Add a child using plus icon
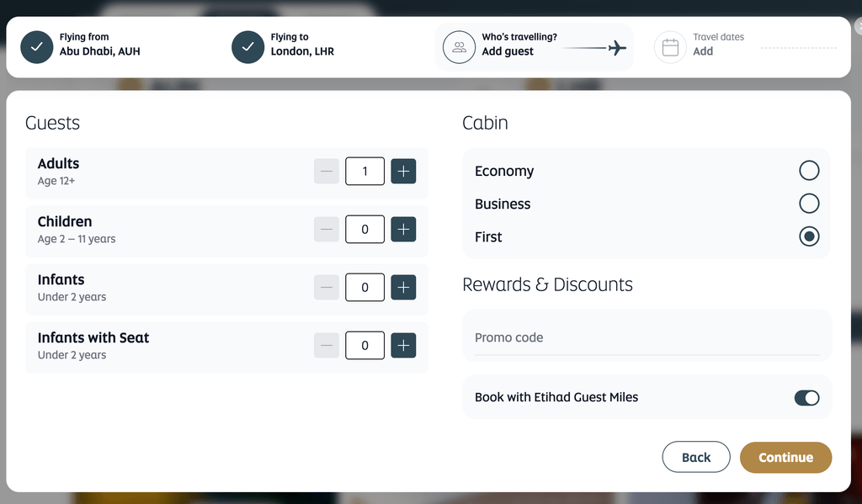862x504 pixels. pyautogui.click(x=403, y=229)
